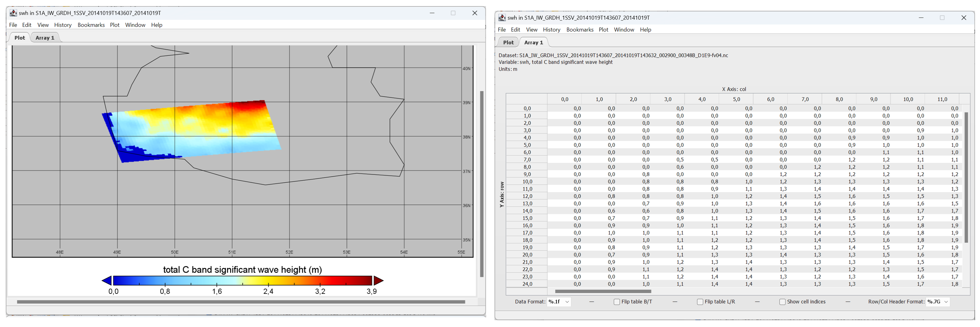This screenshot has height=327, width=980.
Task: Maximize the left plot window
Action: click(453, 13)
